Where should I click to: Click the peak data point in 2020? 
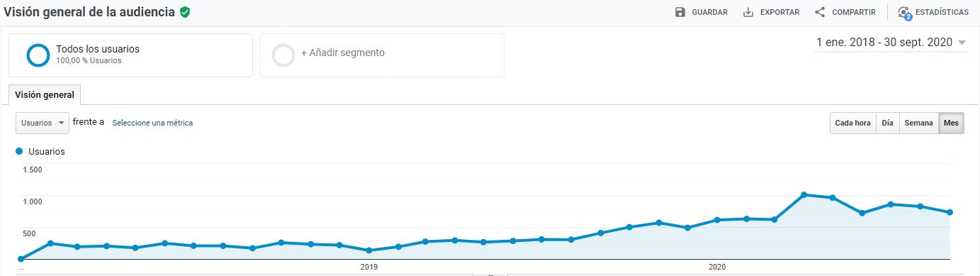(x=804, y=194)
